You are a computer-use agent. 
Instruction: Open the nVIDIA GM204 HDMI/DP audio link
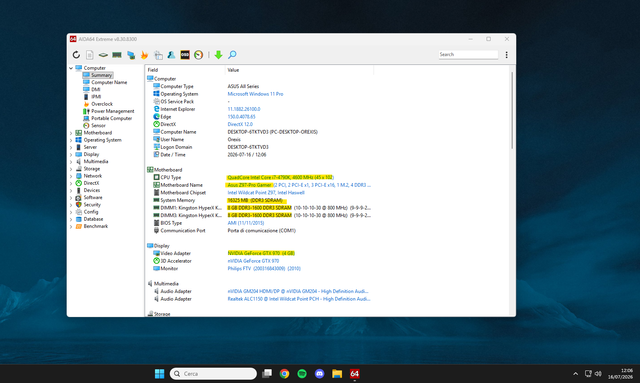click(298, 292)
